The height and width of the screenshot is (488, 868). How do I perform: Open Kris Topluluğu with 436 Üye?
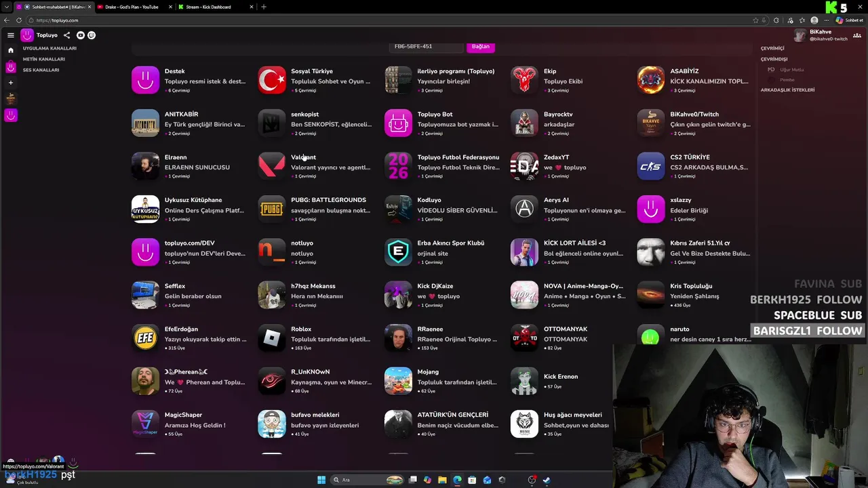coord(694,296)
